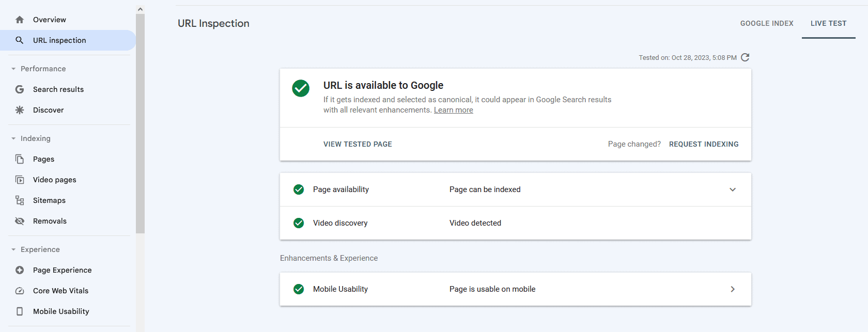Screen dimensions: 868x332
Task: Click the Removals crossed-eye icon
Action: coord(20,221)
